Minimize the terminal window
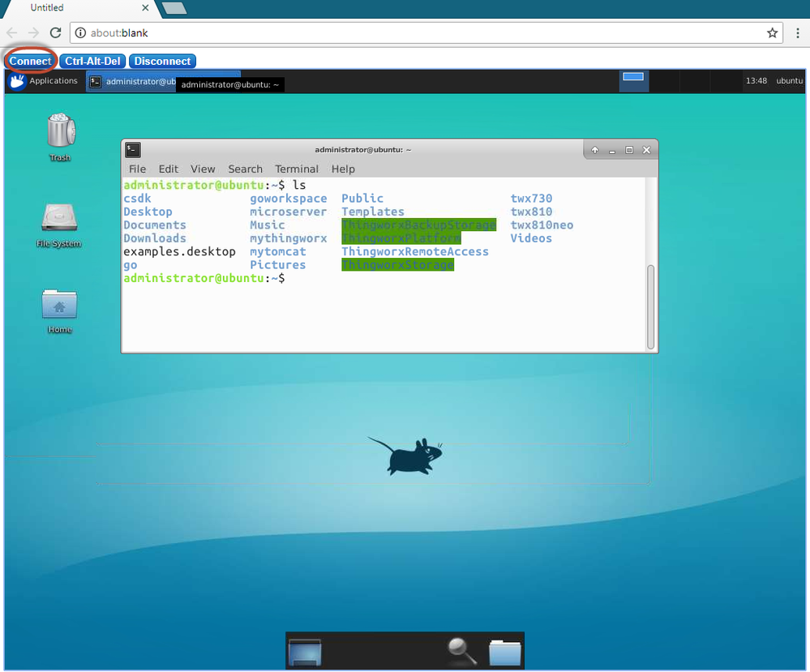Viewport: 810px width, 672px height. coord(612,150)
